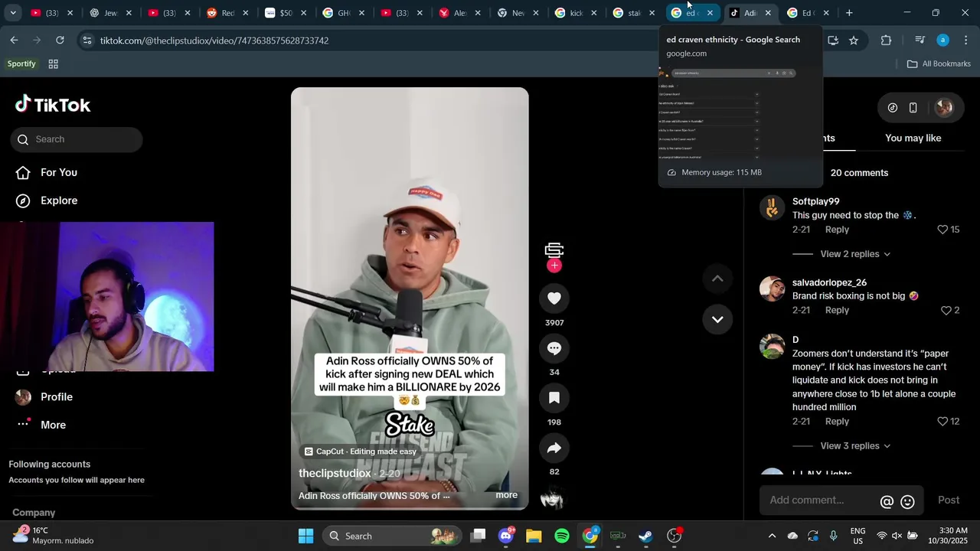The height and width of the screenshot is (551, 980).
Task: Open the video comments speech-bubble icon
Action: tap(554, 348)
